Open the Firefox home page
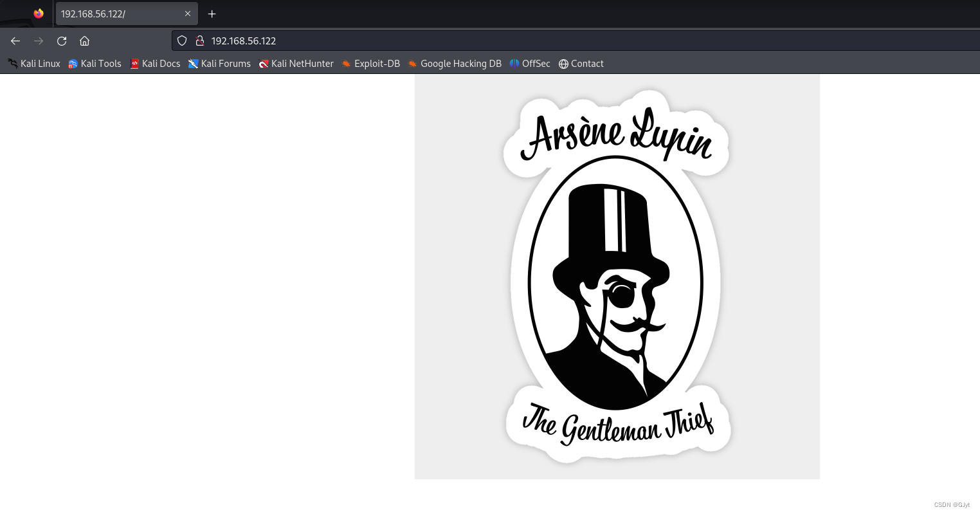 click(x=84, y=41)
